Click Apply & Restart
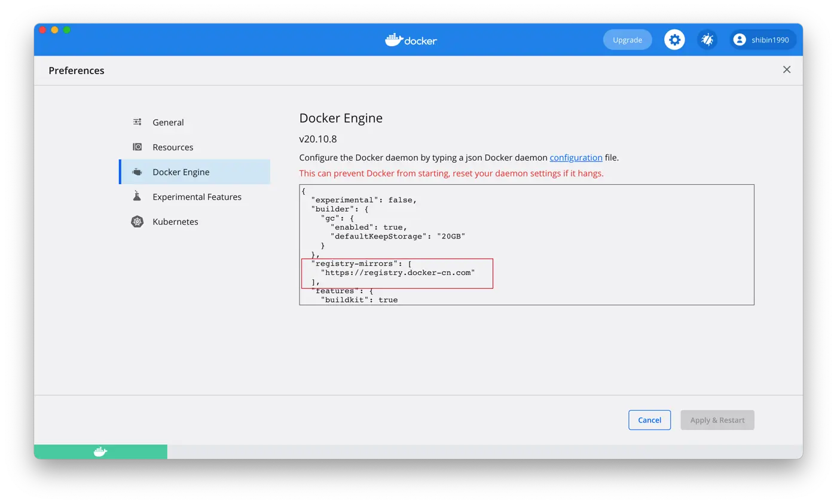 (x=717, y=420)
